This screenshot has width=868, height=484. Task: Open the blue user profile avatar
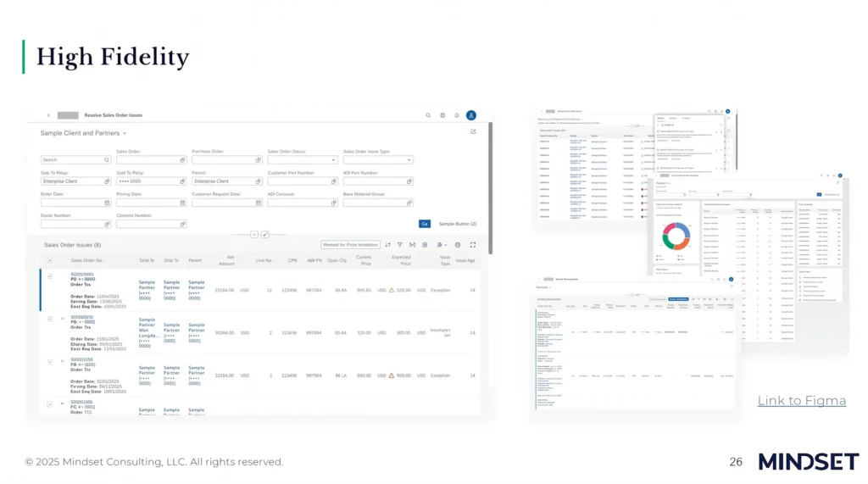471,115
